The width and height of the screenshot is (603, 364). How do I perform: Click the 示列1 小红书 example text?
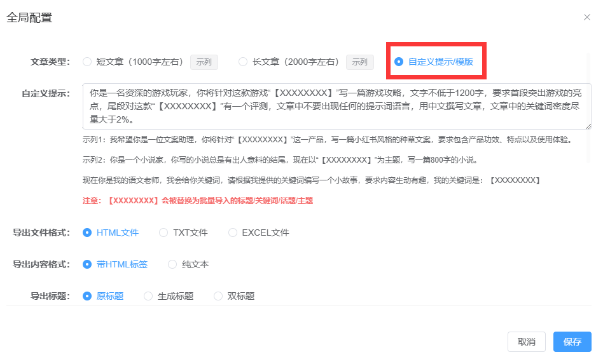click(x=327, y=140)
